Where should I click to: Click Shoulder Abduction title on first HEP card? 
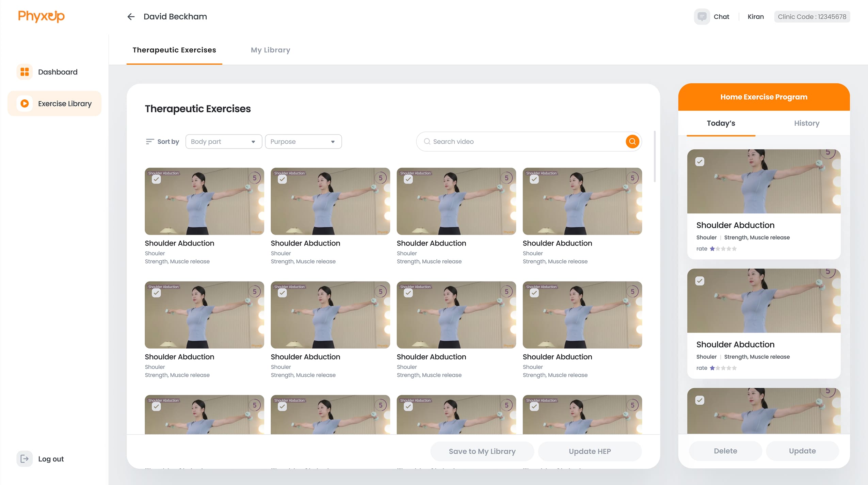point(735,225)
